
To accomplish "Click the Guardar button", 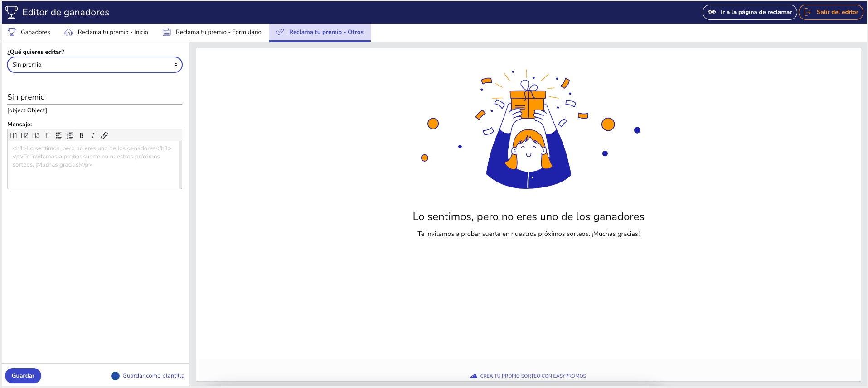I will click(x=23, y=376).
